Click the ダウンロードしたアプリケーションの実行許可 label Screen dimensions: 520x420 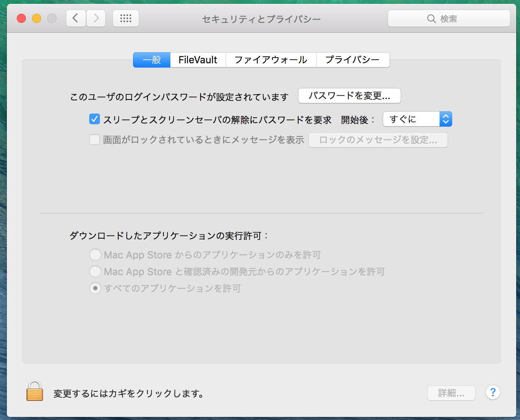tap(169, 236)
